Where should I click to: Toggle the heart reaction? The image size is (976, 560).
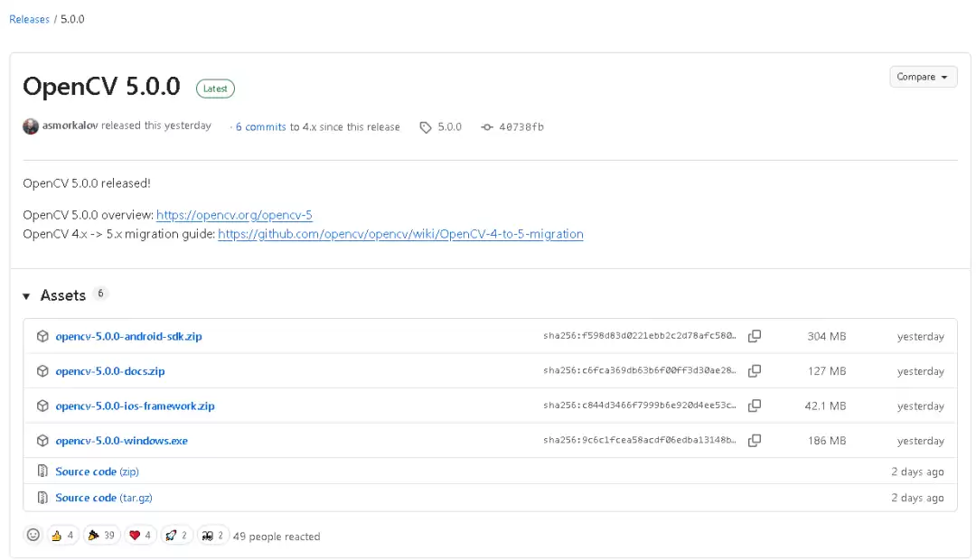tap(140, 535)
